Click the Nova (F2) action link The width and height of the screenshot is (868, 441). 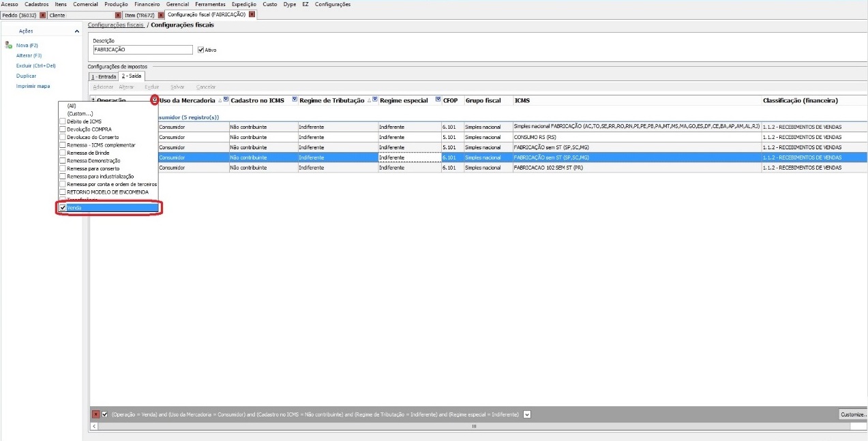[27, 45]
